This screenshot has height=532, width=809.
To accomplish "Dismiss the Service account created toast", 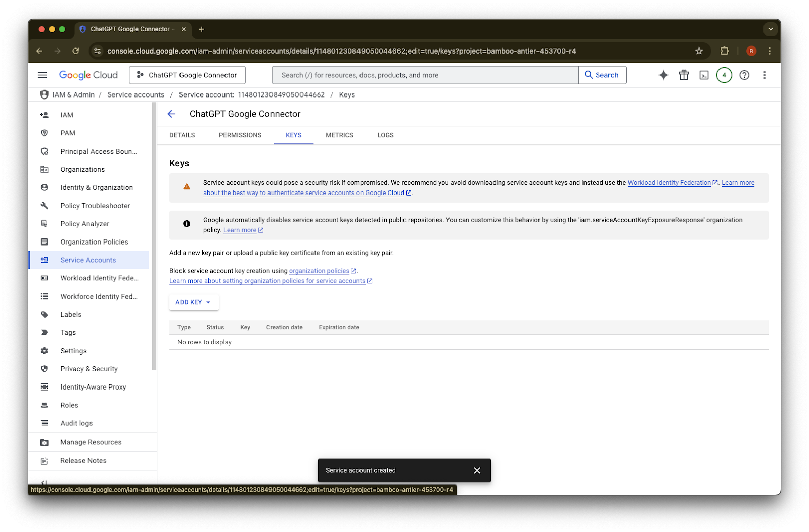I will tap(477, 470).
